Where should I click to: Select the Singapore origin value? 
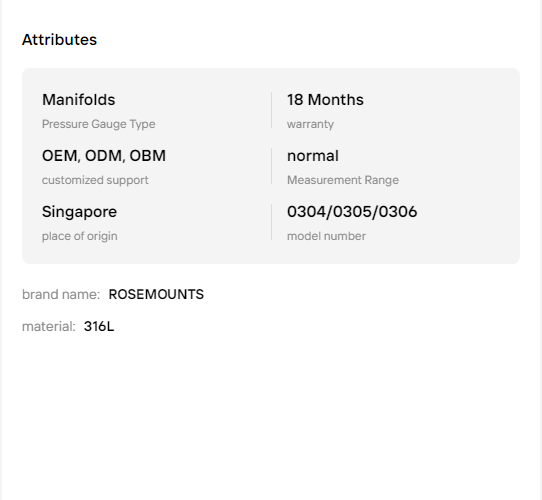click(x=80, y=212)
